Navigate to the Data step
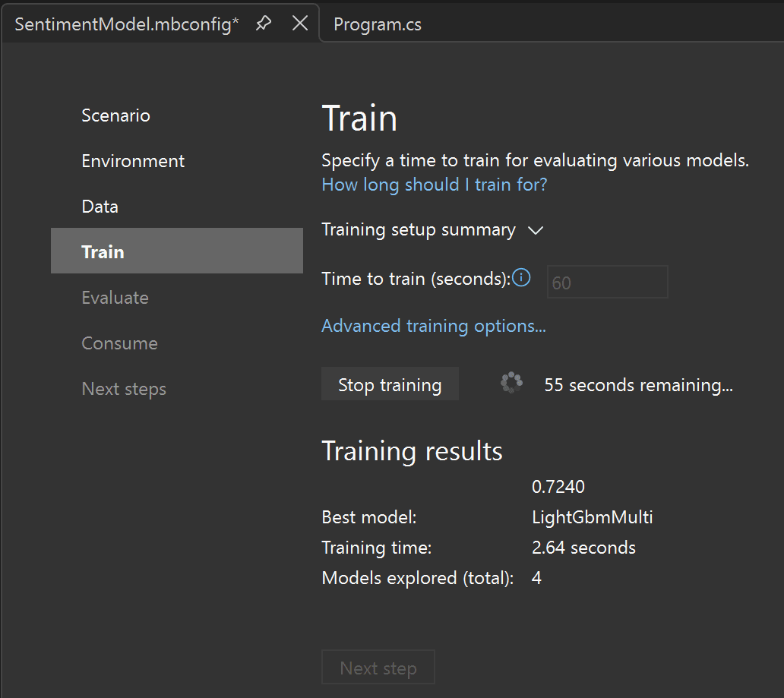This screenshot has width=784, height=698. click(x=100, y=207)
